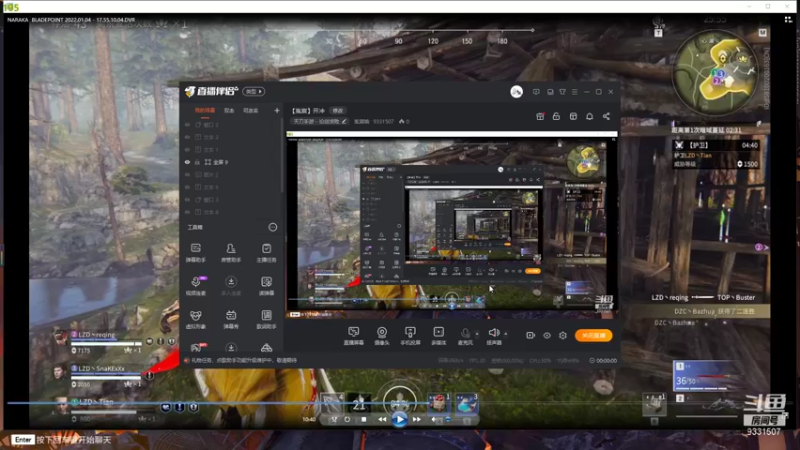Click the record video icon
The width and height of the screenshot is (800, 450).
tap(531, 335)
